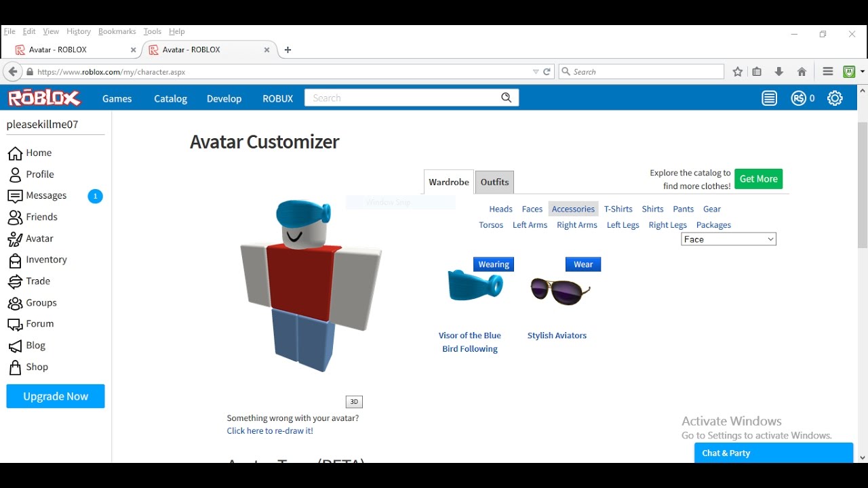The image size is (868, 488).
Task: Toggle the 3D avatar view
Action: click(354, 402)
